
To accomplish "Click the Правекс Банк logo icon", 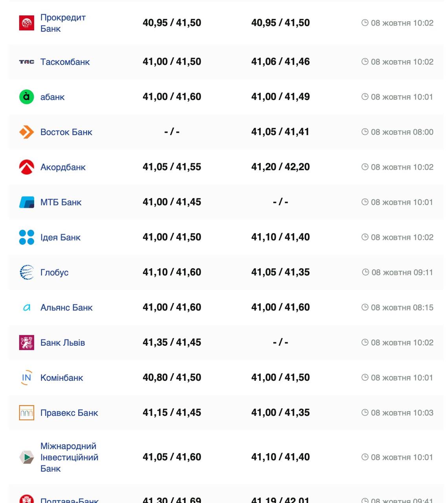I will pos(27,413).
